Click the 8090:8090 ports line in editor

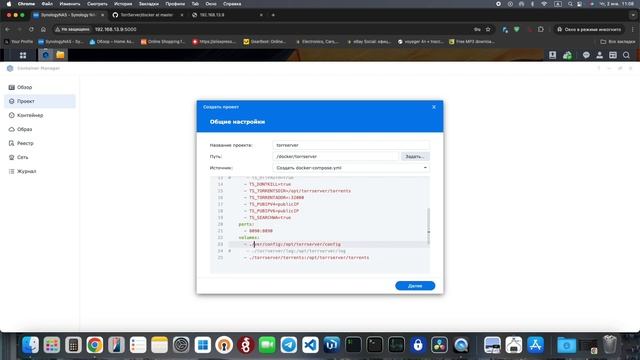point(261,231)
